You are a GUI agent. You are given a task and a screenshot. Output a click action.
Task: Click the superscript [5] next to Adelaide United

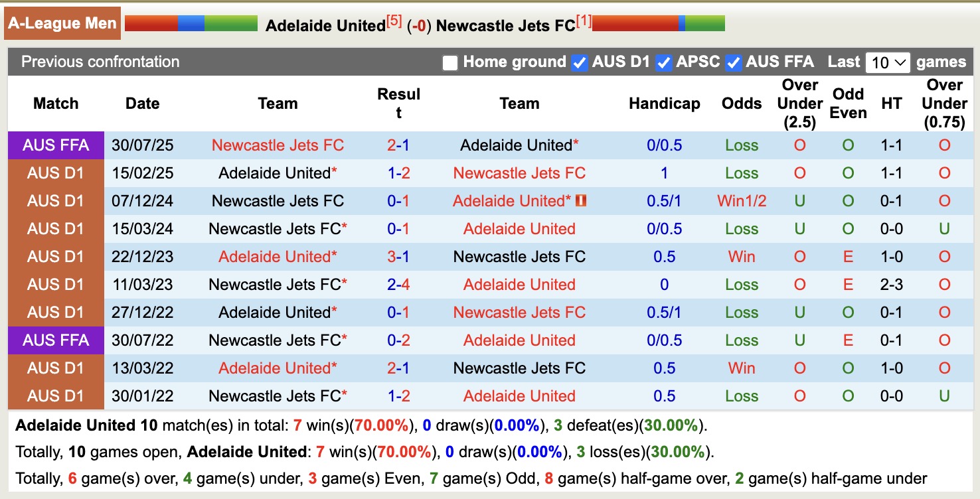click(x=393, y=21)
